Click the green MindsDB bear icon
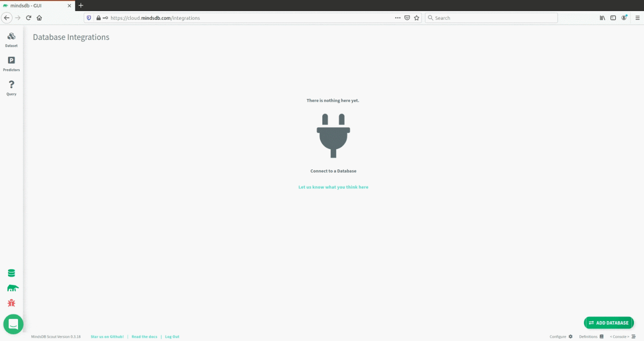 [x=13, y=288]
